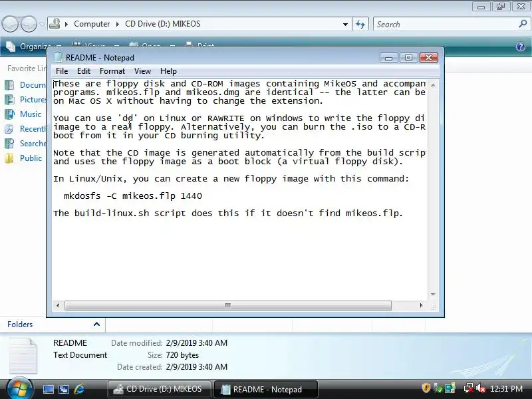Open the address bar history dropdown
532x399 pixels.
(x=345, y=24)
